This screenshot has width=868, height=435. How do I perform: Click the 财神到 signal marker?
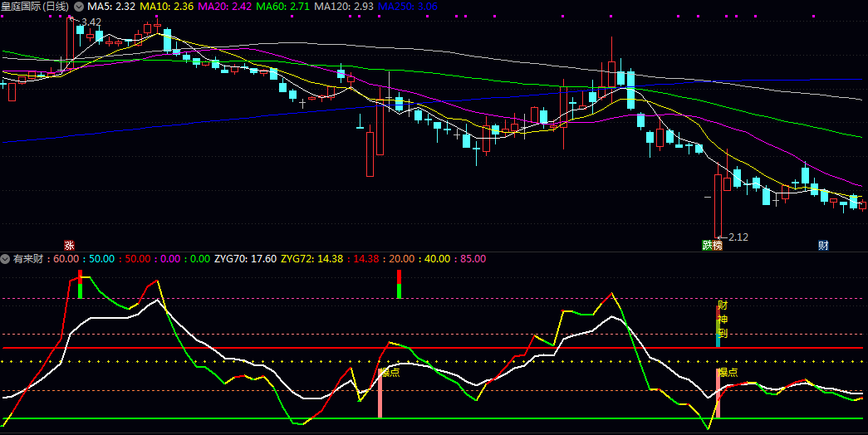click(x=722, y=320)
